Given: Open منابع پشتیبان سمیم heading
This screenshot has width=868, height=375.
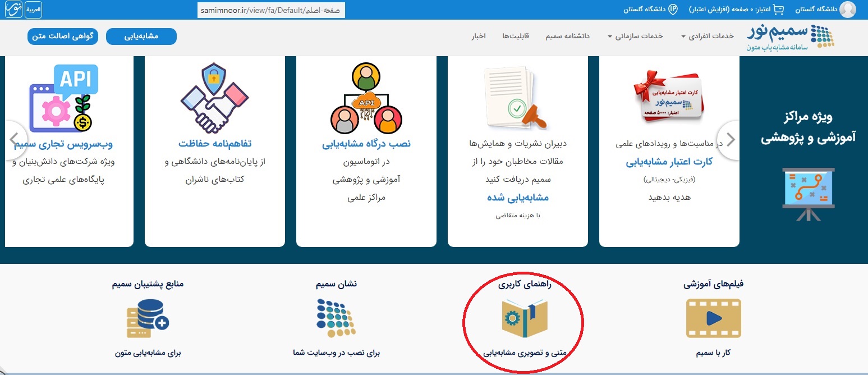Looking at the screenshot, I should 148,284.
